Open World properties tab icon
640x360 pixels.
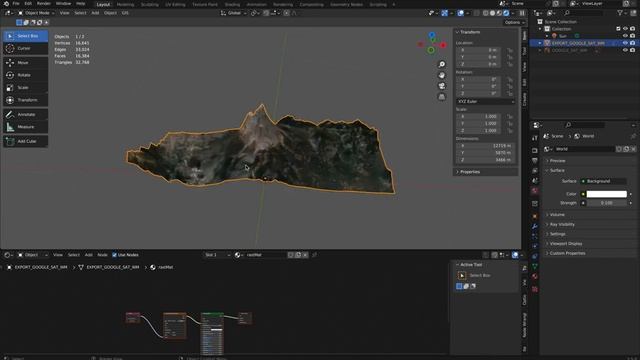(535, 191)
